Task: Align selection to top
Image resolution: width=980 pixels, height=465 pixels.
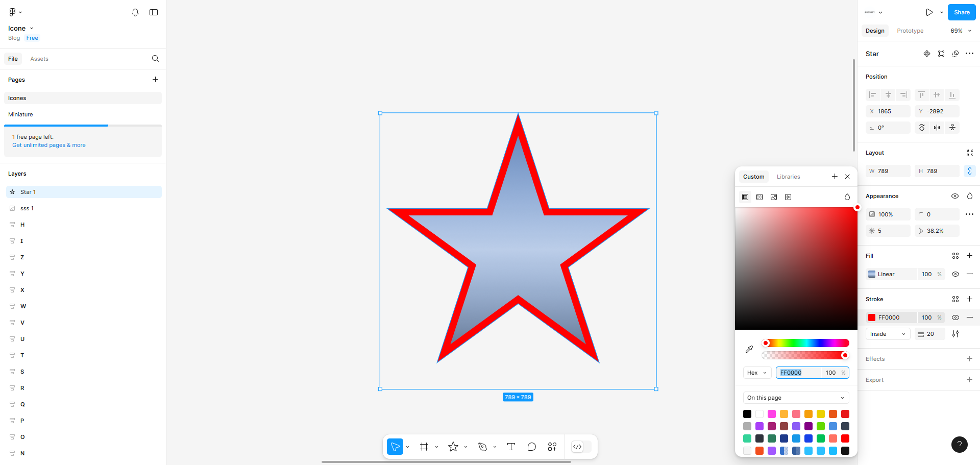Action: [x=921, y=95]
